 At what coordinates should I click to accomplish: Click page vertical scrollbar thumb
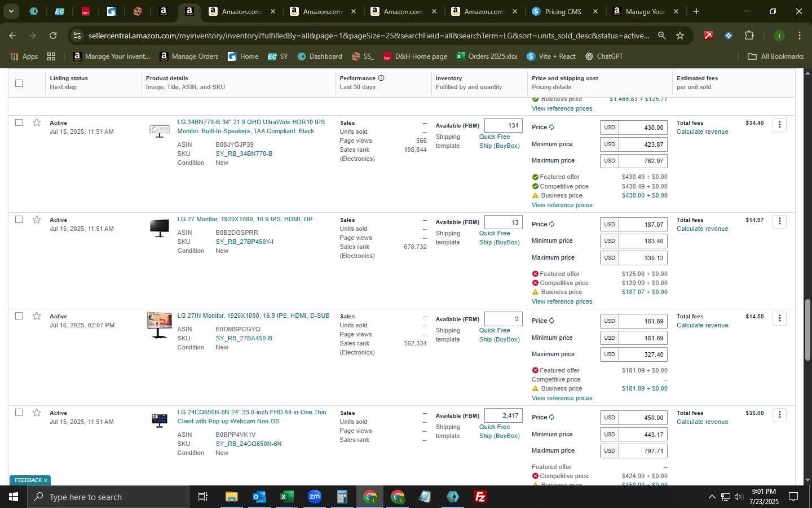pos(807,330)
